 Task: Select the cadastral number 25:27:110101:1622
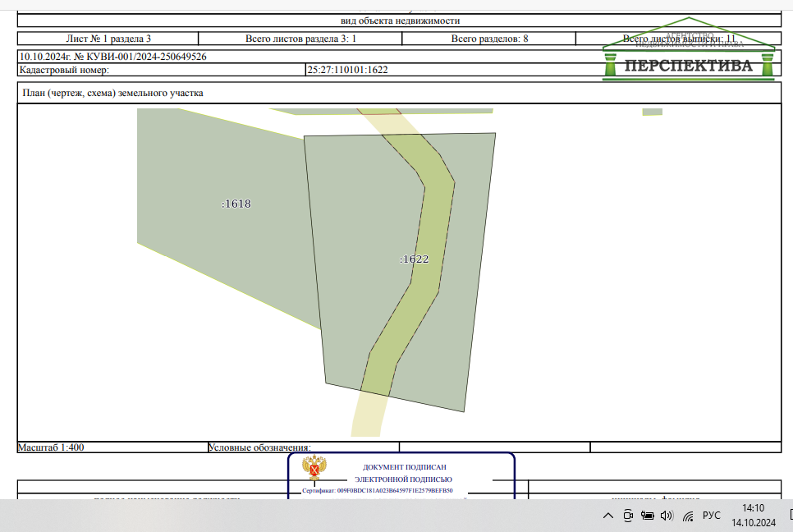pyautogui.click(x=347, y=70)
